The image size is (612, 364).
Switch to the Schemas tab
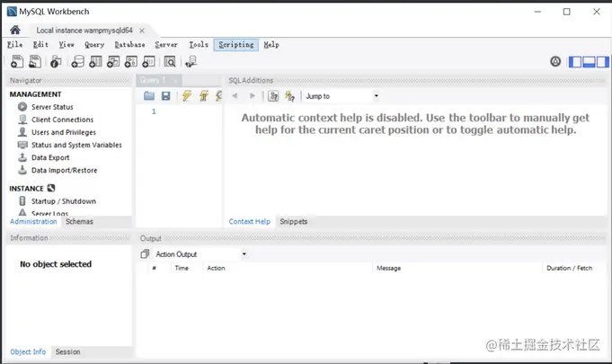[79, 222]
